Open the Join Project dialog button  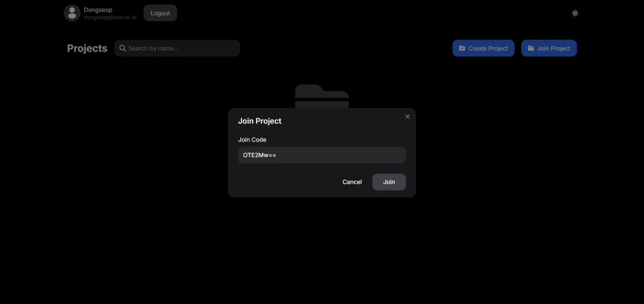pos(549,48)
